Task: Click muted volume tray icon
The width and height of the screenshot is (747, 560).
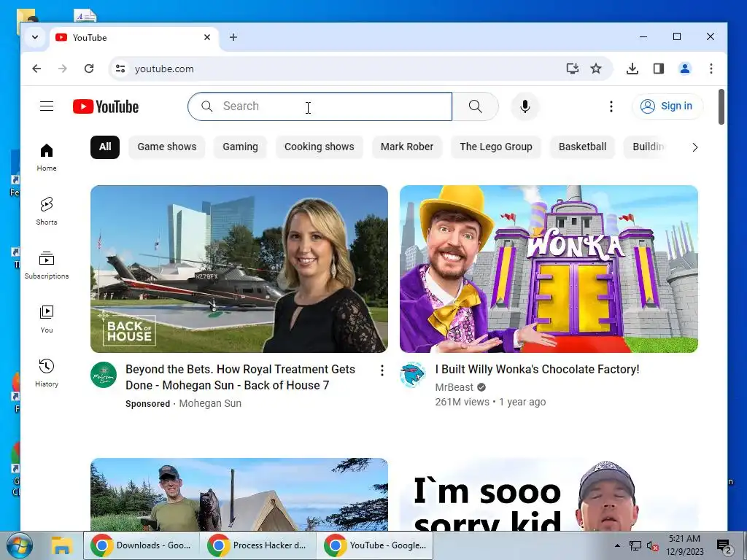Action: click(652, 546)
